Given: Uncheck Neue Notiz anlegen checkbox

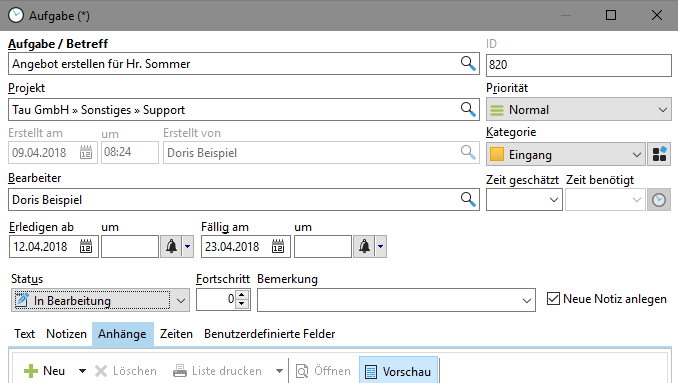Looking at the screenshot, I should tap(553, 299).
